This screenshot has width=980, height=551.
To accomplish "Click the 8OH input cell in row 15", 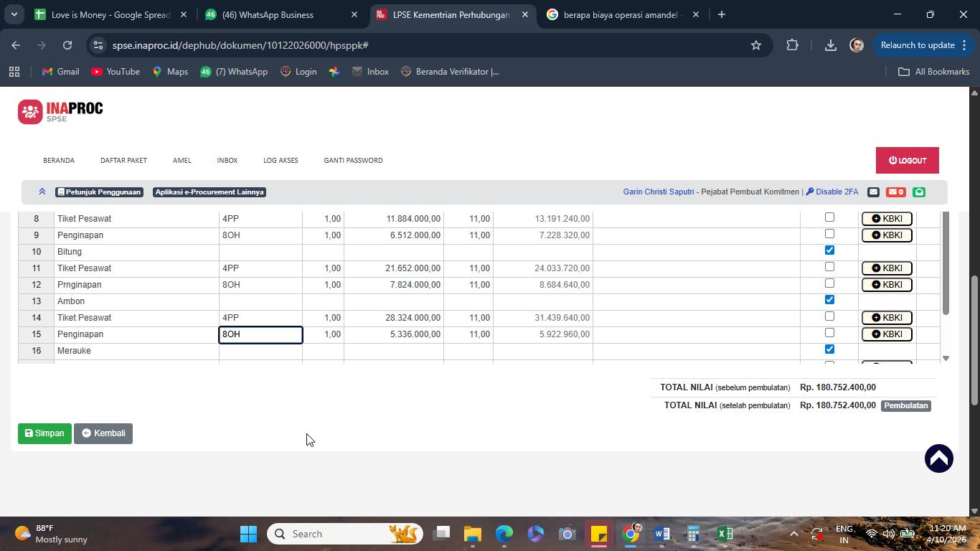I will (260, 334).
